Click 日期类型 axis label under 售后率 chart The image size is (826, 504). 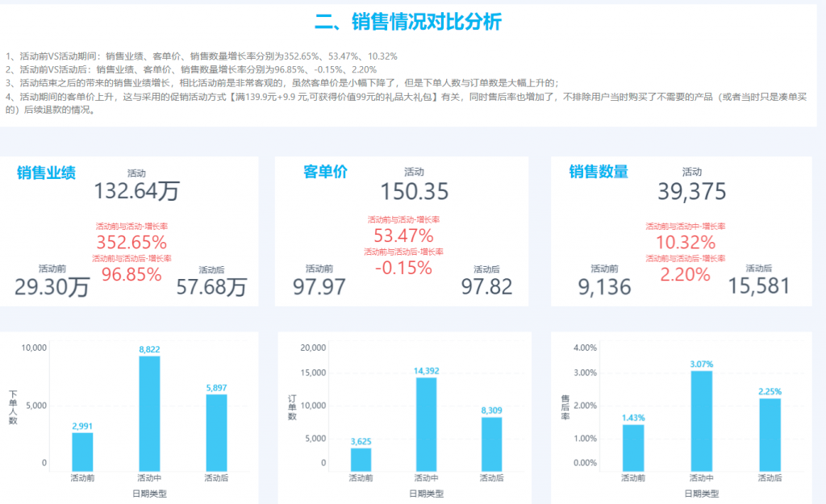tap(702, 494)
